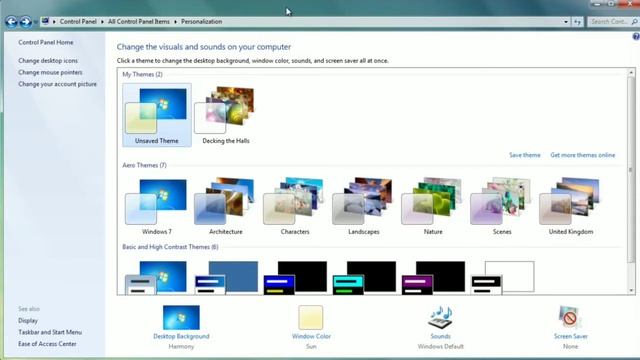Click the themes list scrollbar thumb
Image resolution: width=640 pixels, height=360 pixels.
631,170
